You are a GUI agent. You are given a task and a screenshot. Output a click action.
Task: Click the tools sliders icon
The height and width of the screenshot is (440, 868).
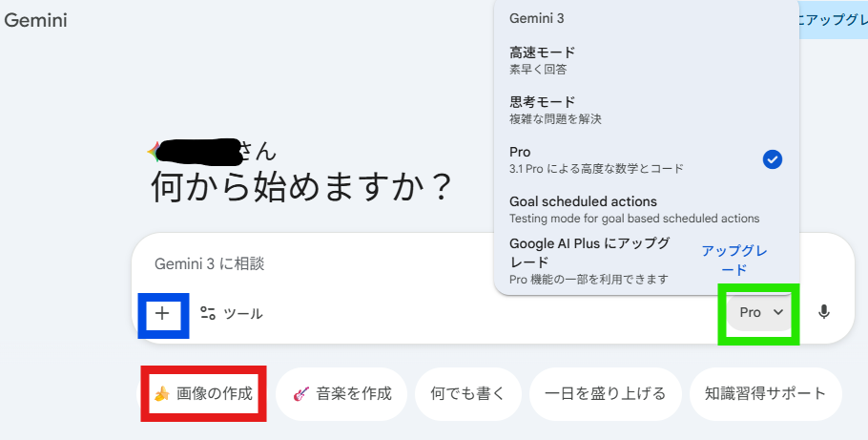tap(208, 313)
